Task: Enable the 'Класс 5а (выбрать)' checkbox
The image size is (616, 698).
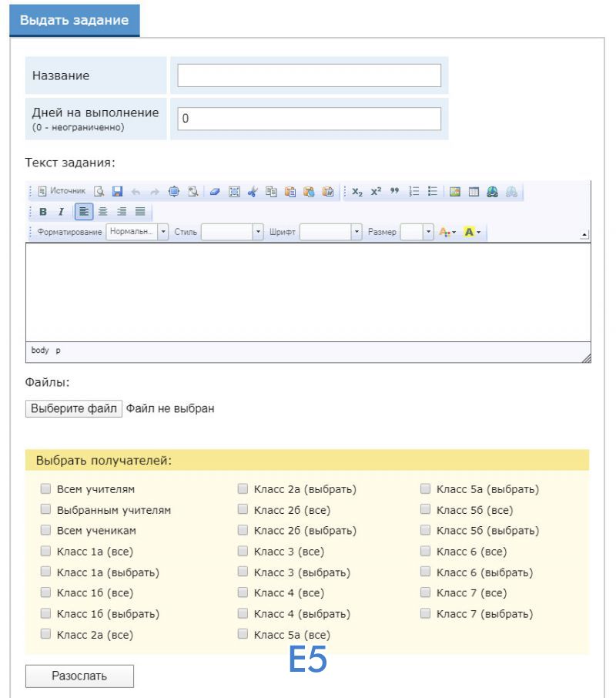Action: pyautogui.click(x=426, y=488)
